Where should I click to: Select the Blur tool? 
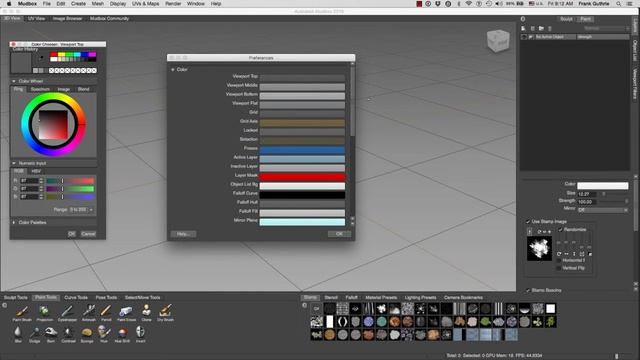click(18, 333)
